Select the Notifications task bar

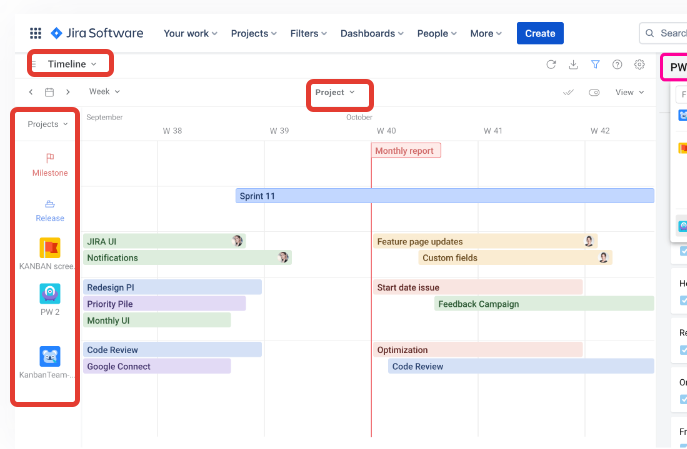click(x=188, y=258)
